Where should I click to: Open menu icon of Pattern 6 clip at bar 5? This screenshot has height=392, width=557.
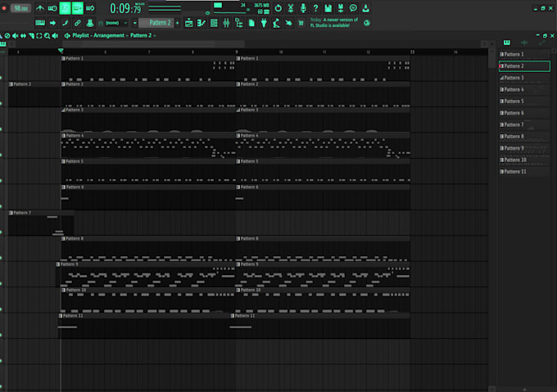(63, 187)
